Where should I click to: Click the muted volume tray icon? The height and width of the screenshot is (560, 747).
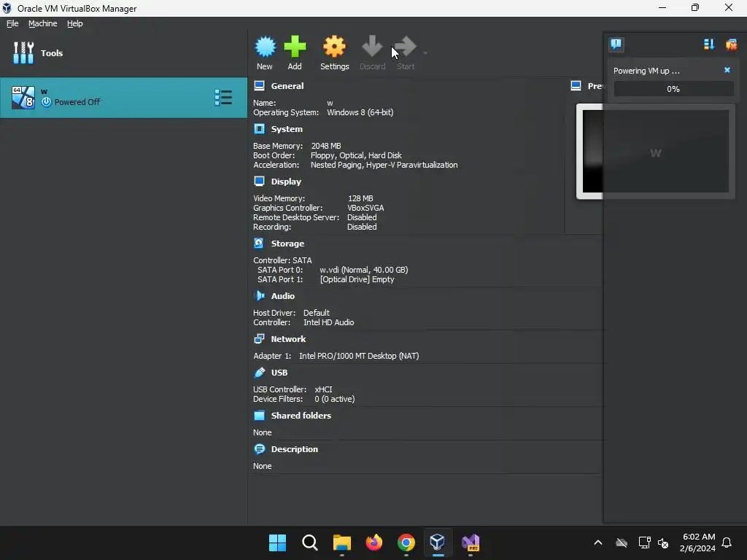pyautogui.click(x=663, y=542)
